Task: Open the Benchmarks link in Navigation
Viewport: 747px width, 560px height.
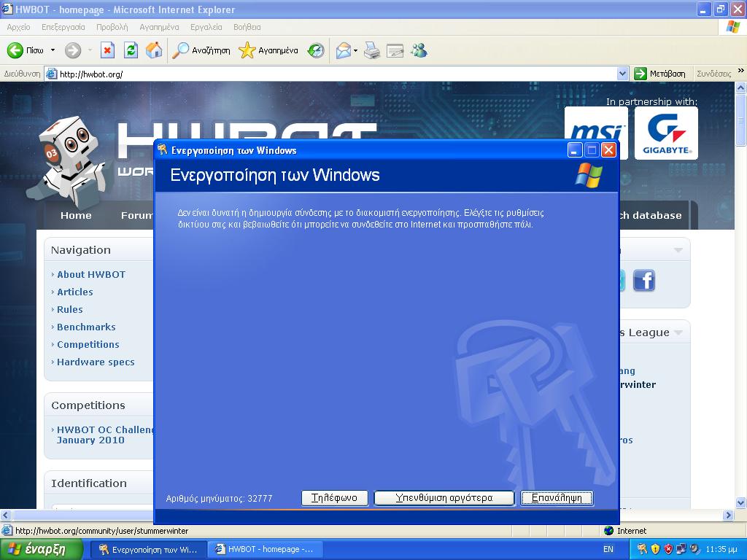Action: click(86, 327)
